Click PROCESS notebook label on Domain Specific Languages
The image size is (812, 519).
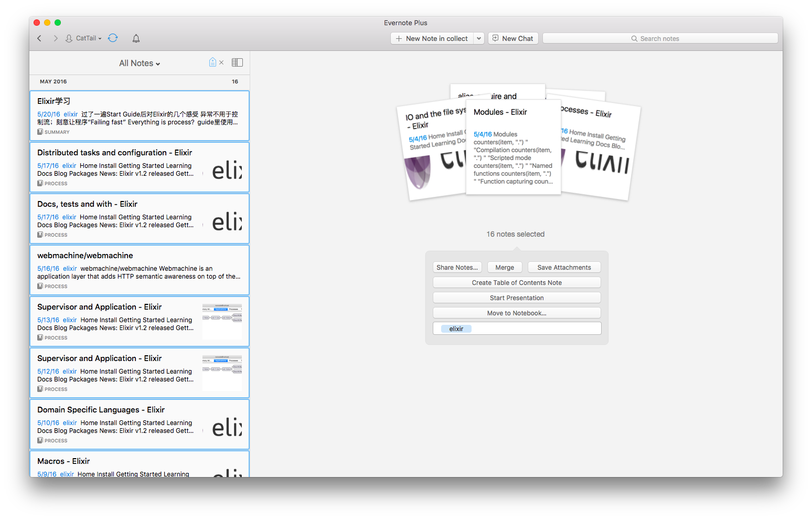tap(52, 441)
